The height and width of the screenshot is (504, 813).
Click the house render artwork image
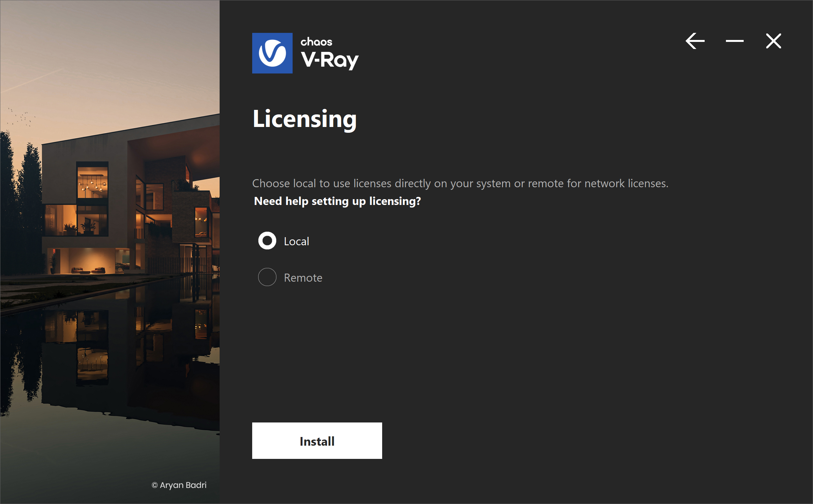point(110,252)
